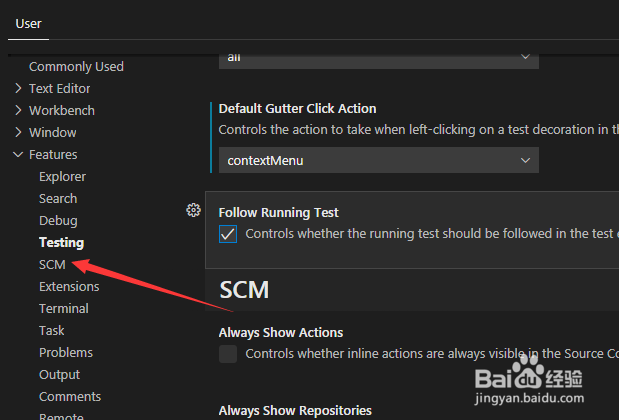The width and height of the screenshot is (619, 420).
Task: Open the contextMenu dropdown for Gutter Click Action
Action: (379, 160)
